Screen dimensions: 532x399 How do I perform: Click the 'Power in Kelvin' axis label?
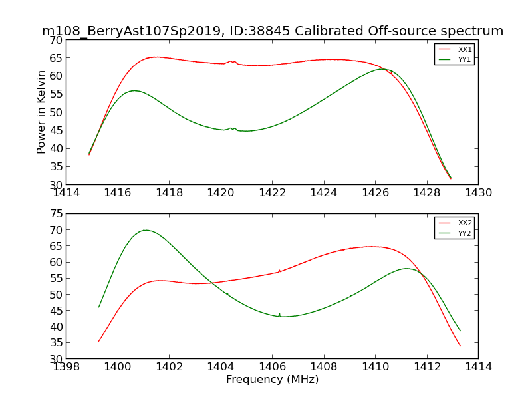[41, 112]
